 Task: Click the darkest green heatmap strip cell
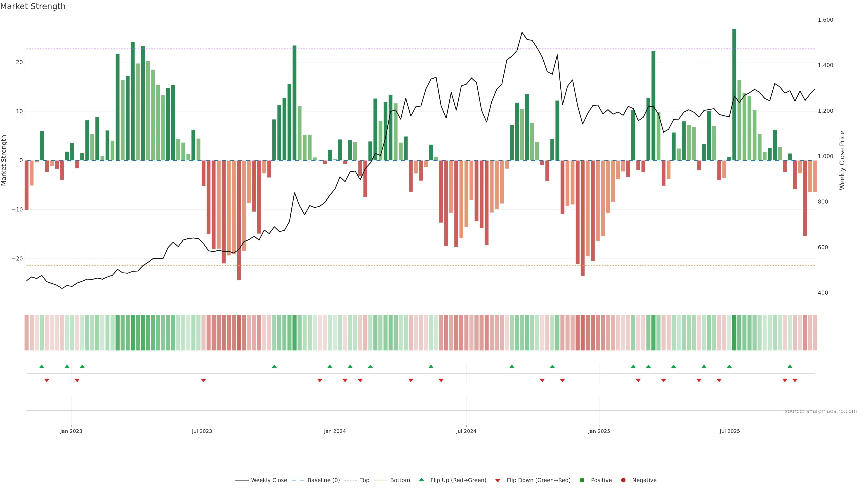(x=734, y=333)
